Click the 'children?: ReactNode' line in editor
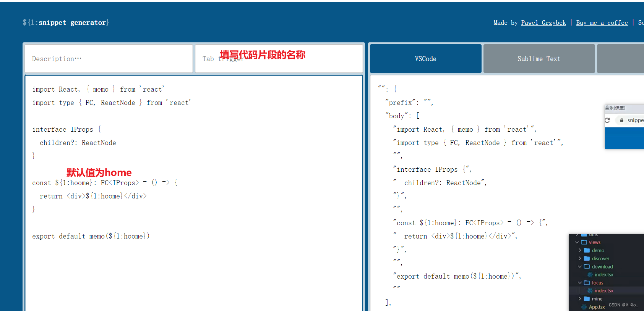The width and height of the screenshot is (644, 311). 78,143
